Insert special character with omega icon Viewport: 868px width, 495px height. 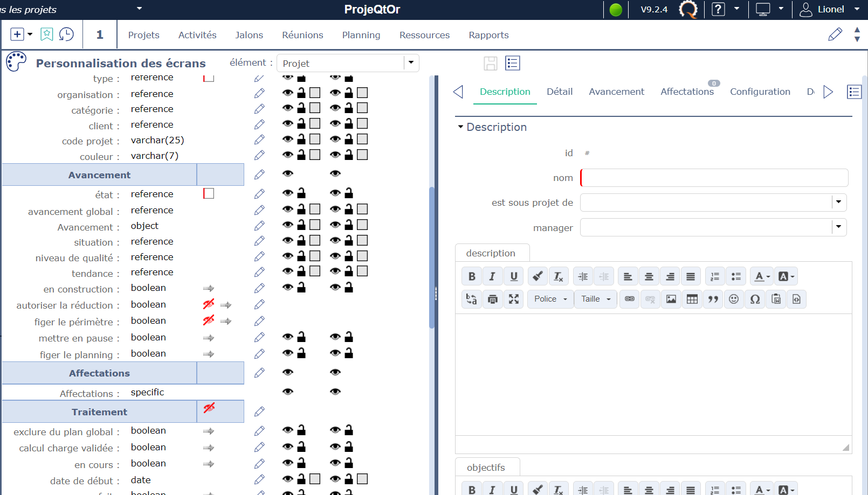coord(755,299)
